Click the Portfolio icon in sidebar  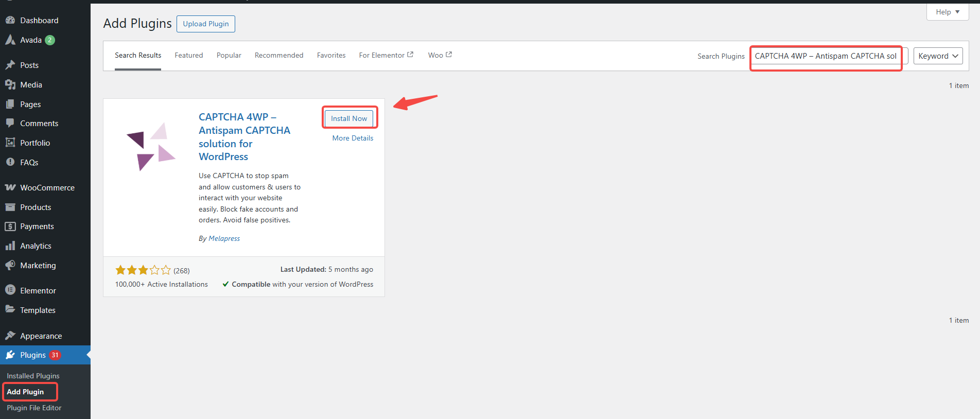[x=10, y=143]
